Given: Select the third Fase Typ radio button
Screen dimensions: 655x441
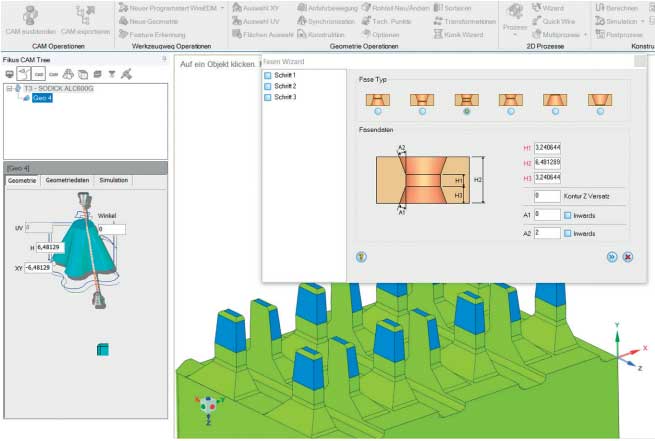Looking at the screenshot, I should tap(465, 112).
